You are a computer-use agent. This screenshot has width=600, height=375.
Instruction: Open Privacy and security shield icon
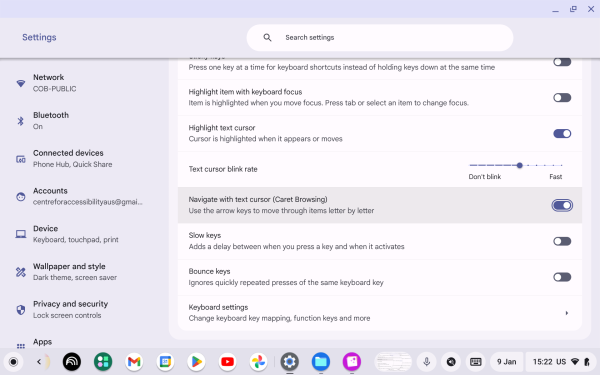21,310
